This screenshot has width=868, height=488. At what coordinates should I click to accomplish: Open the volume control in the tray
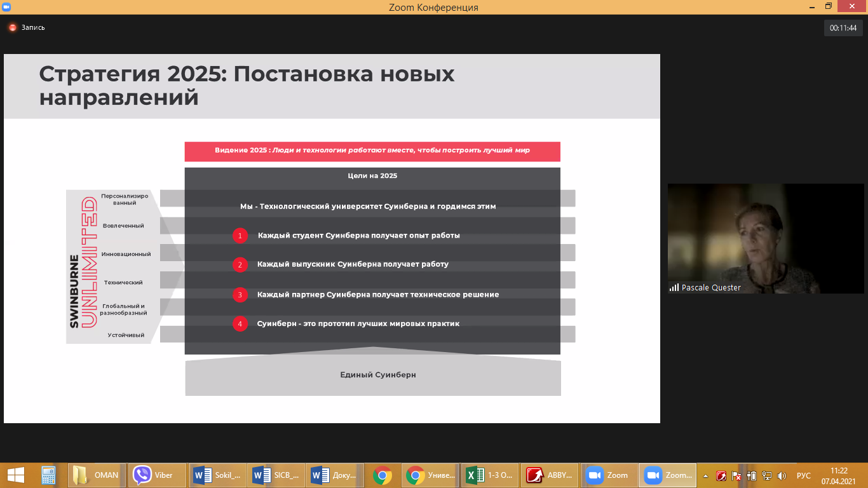(x=782, y=475)
